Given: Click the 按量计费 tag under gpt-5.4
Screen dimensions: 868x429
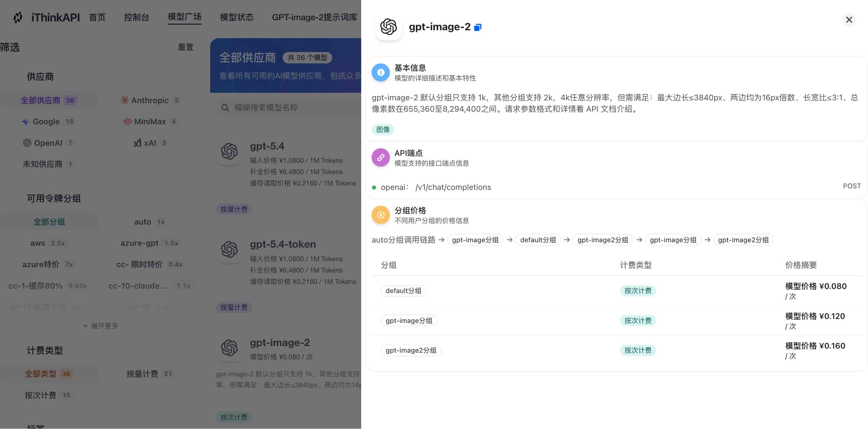Looking at the screenshot, I should (234, 209).
